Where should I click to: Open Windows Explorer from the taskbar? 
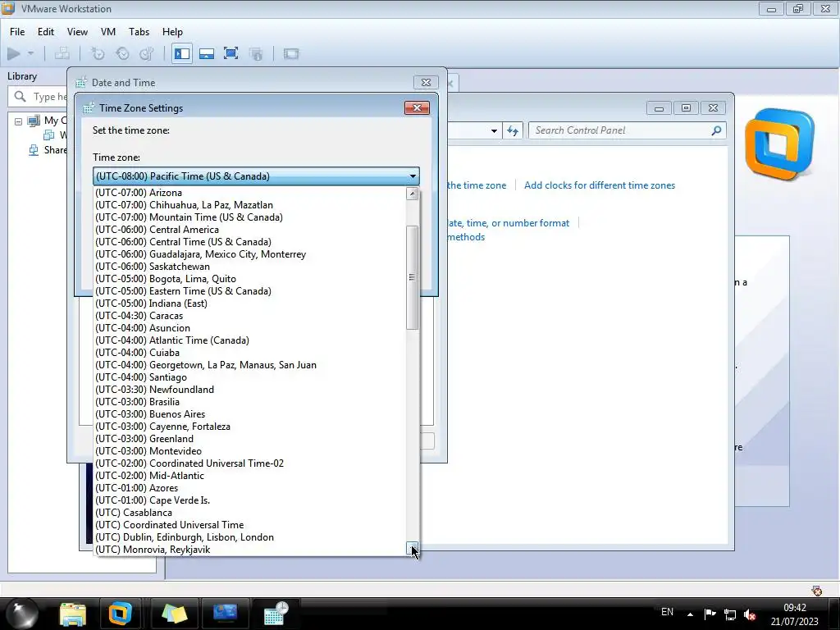tap(72, 614)
